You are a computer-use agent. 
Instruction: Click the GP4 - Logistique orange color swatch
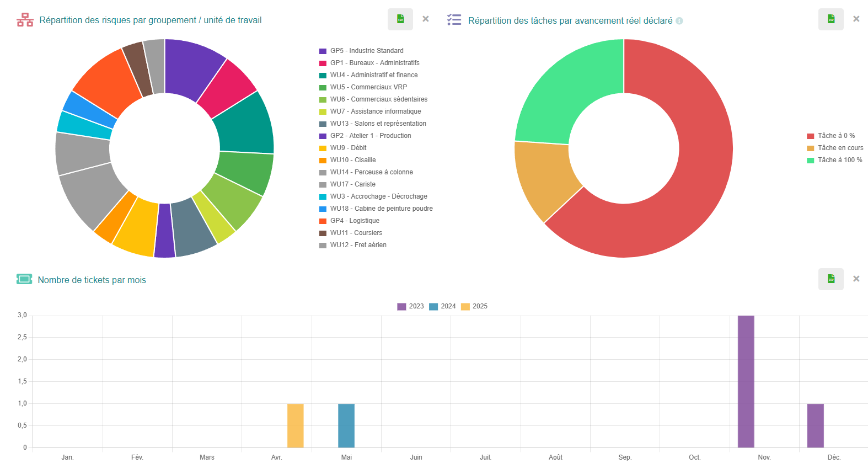click(x=323, y=221)
